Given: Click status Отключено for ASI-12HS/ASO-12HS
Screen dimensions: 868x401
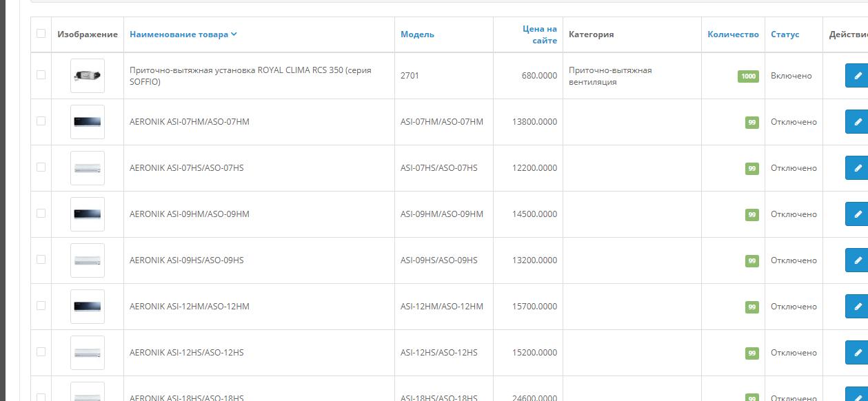Looking at the screenshot, I should coord(794,353).
